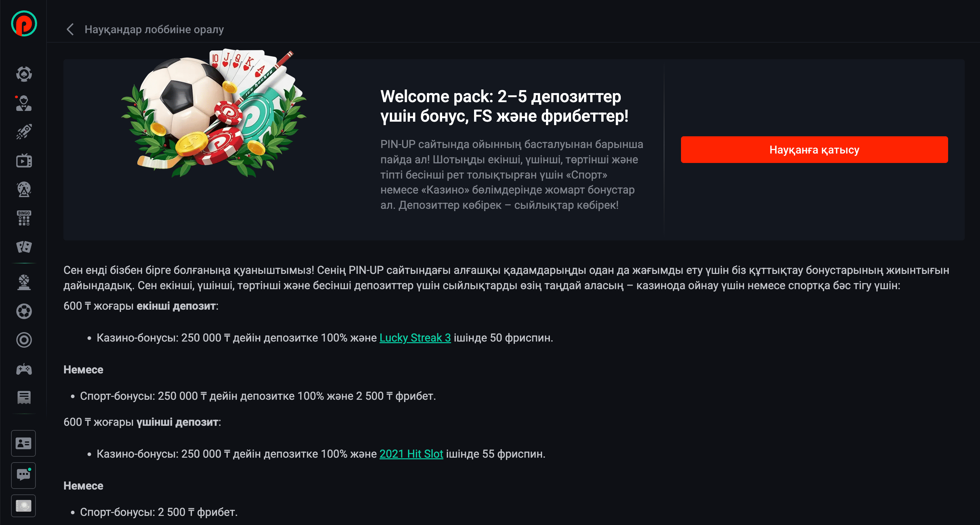Image resolution: width=980 pixels, height=525 pixels.
Task: Click the PIN-UP logo icon
Action: (x=24, y=24)
